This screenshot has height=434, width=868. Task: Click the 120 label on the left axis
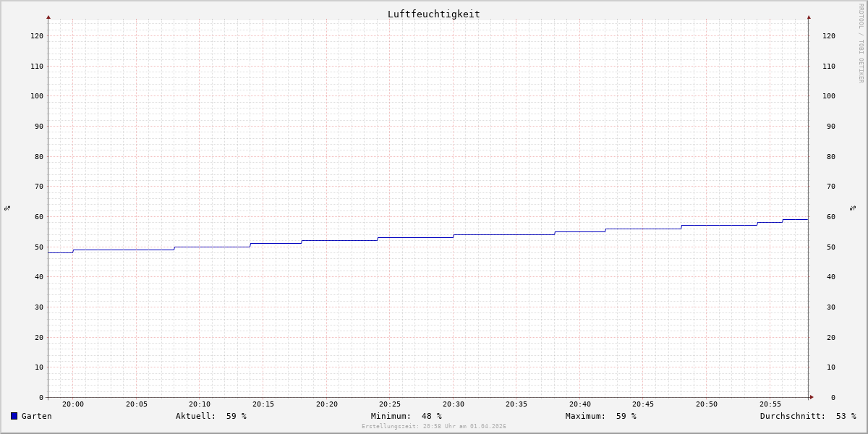click(36, 35)
